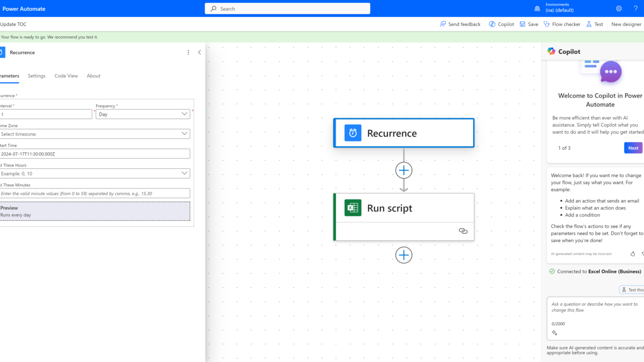Viewport: 644px width, 362px height.
Task: Test the flow from the toolbar
Action: pos(594,24)
